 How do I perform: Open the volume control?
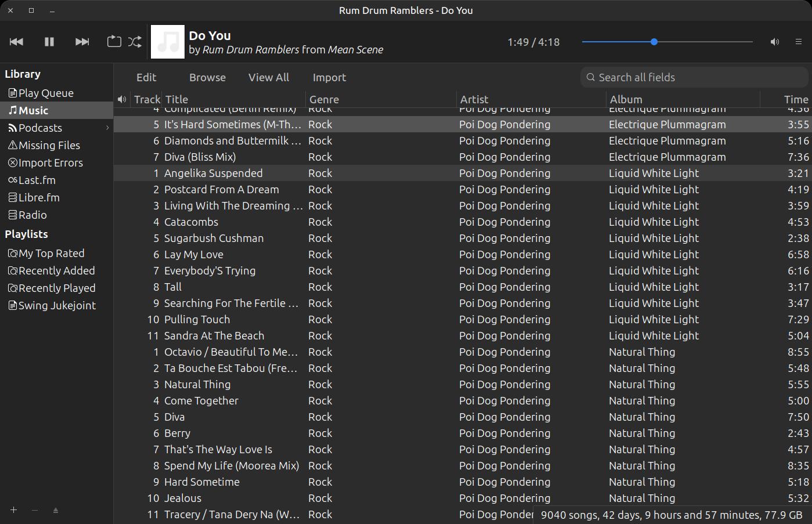pyautogui.click(x=774, y=42)
